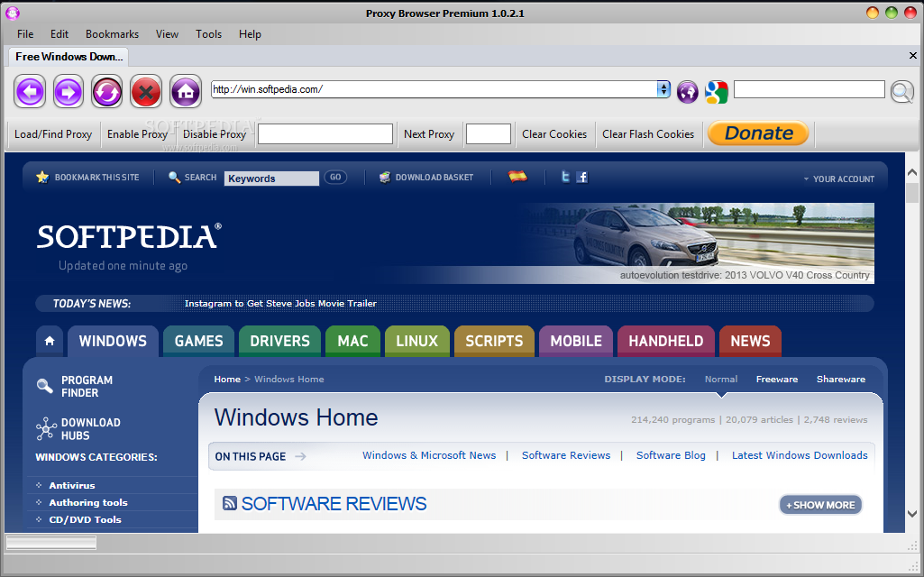The image size is (924, 577).
Task: Select the Free Windows Down... tab
Action: 69,57
